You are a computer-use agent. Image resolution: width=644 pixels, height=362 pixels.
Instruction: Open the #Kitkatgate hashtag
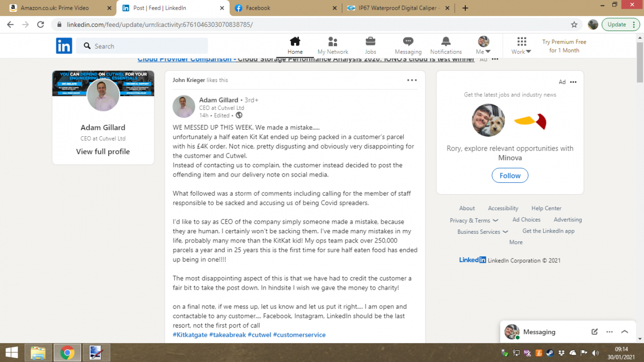tap(190, 335)
